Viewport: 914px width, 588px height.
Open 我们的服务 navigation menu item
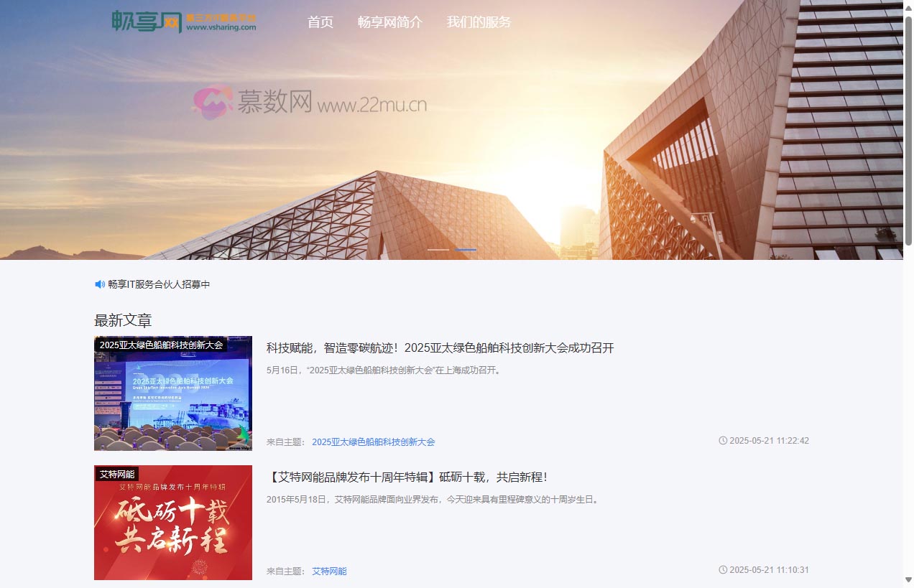[x=479, y=22]
